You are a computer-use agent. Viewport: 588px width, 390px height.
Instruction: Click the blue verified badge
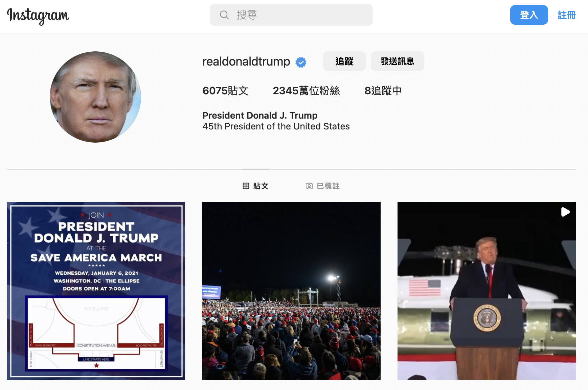(x=301, y=62)
